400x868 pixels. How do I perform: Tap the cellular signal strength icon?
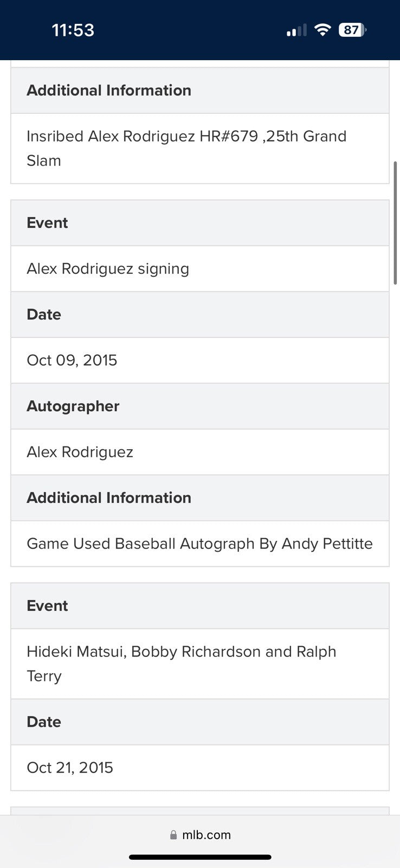296,30
